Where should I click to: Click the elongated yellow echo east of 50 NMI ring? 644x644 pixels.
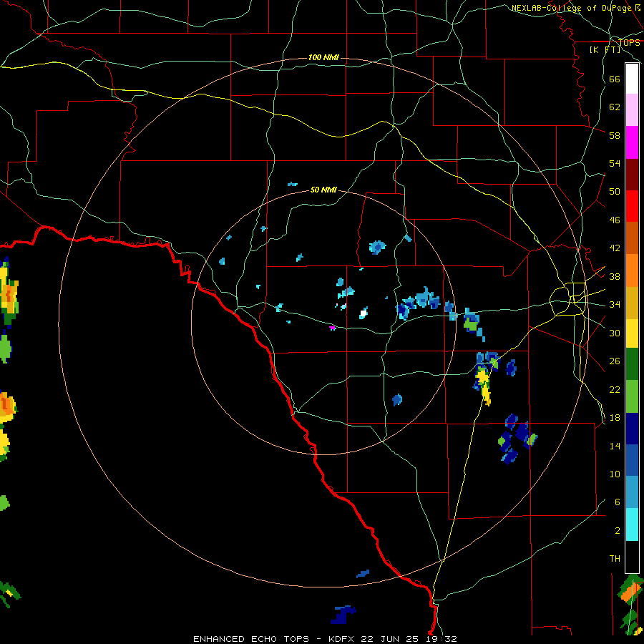484,386
